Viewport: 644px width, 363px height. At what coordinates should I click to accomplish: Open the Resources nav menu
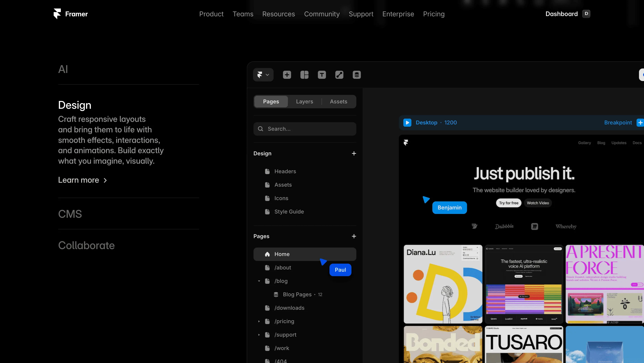[x=278, y=14]
